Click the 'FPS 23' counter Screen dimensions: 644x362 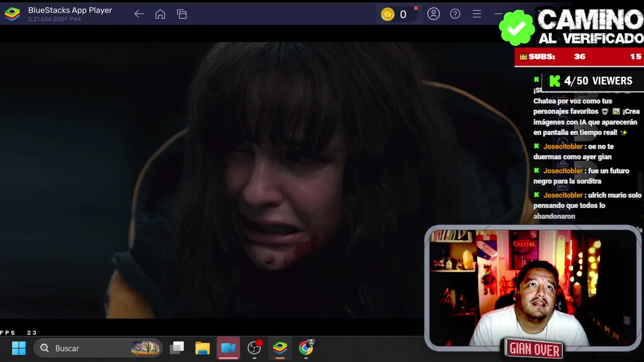click(x=19, y=332)
